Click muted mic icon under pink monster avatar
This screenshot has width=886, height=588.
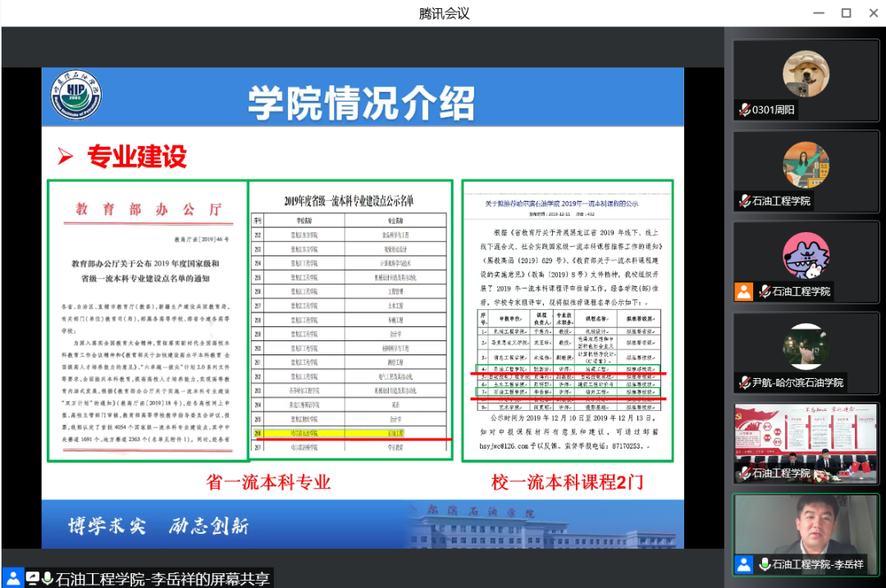(x=764, y=291)
